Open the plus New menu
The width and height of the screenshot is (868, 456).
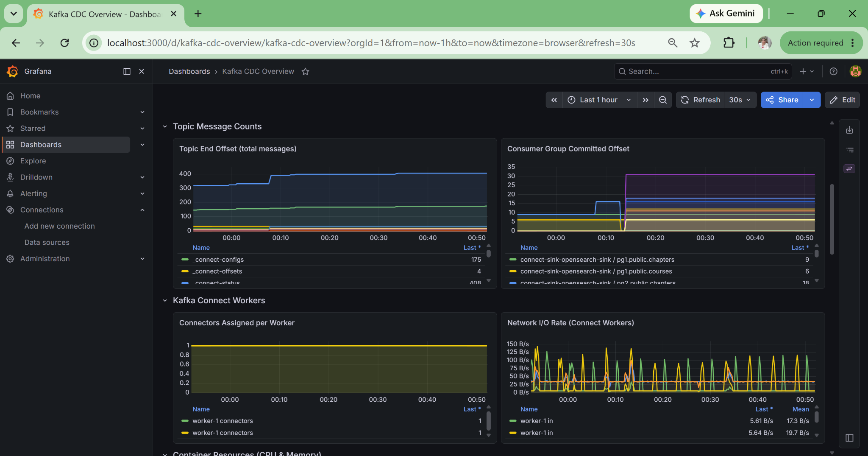point(807,71)
